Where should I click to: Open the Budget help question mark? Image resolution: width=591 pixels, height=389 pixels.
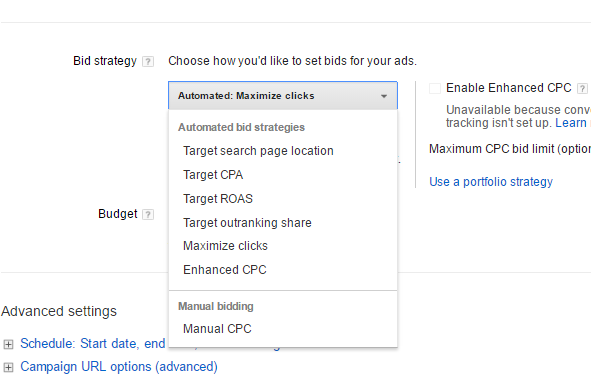(x=148, y=214)
